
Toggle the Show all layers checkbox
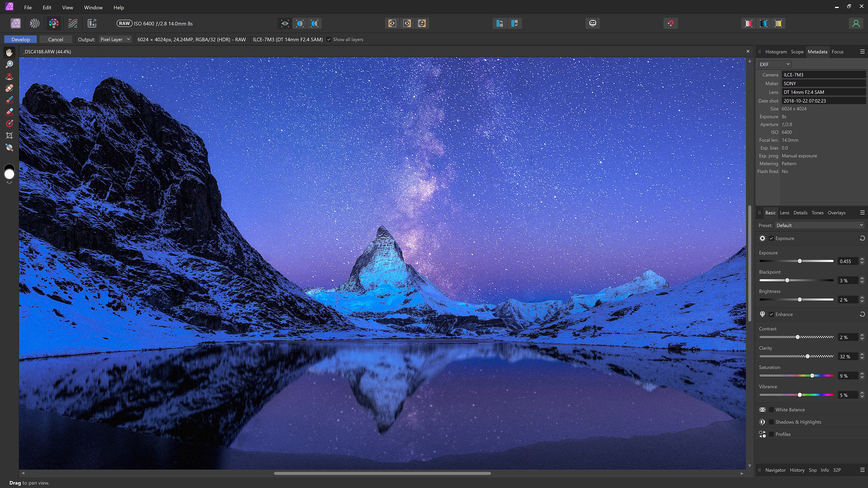[x=329, y=39]
